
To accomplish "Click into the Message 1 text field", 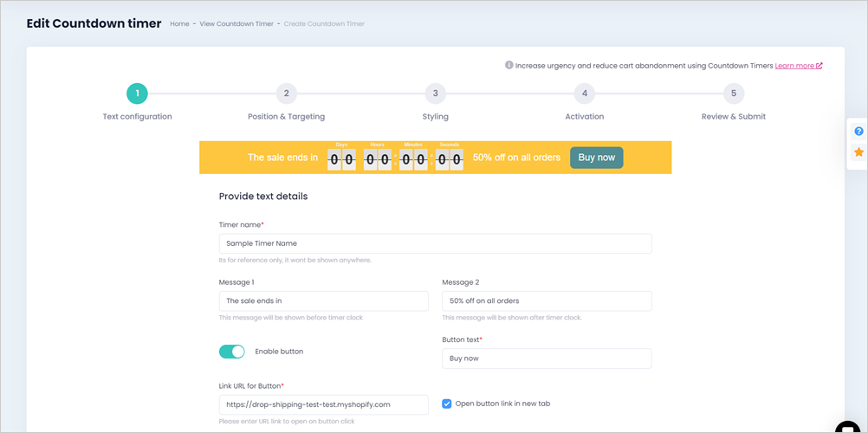I will click(324, 301).
